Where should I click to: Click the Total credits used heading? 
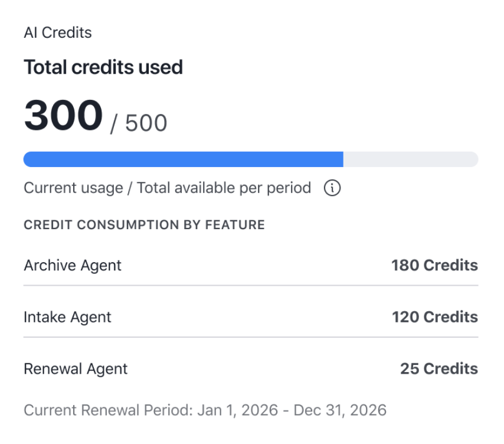point(103,67)
